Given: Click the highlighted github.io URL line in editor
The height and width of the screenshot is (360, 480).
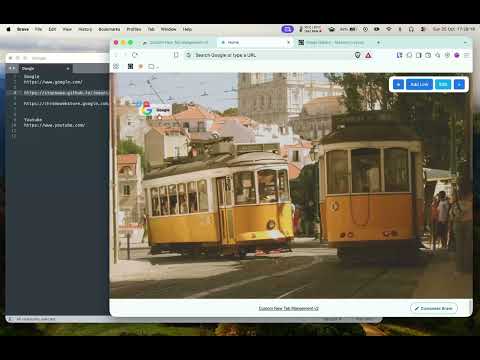Looking at the screenshot, I should pos(66,93).
